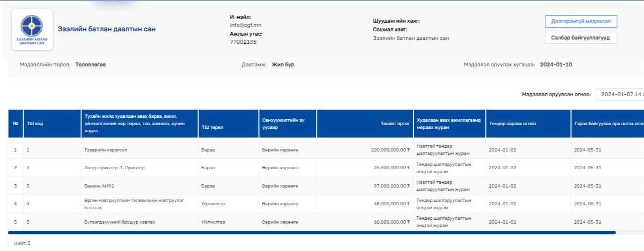Sort by ТШ код column header

(35, 124)
